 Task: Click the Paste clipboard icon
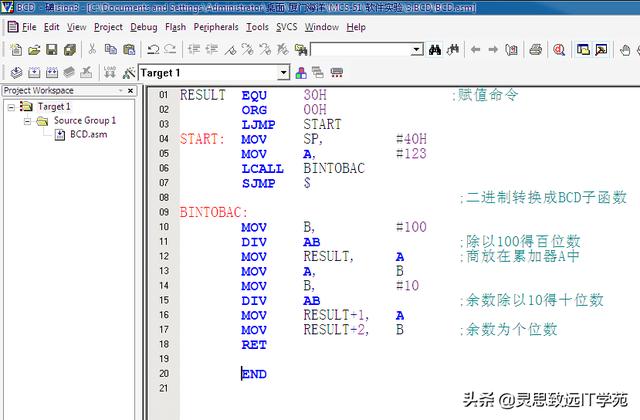point(129,50)
